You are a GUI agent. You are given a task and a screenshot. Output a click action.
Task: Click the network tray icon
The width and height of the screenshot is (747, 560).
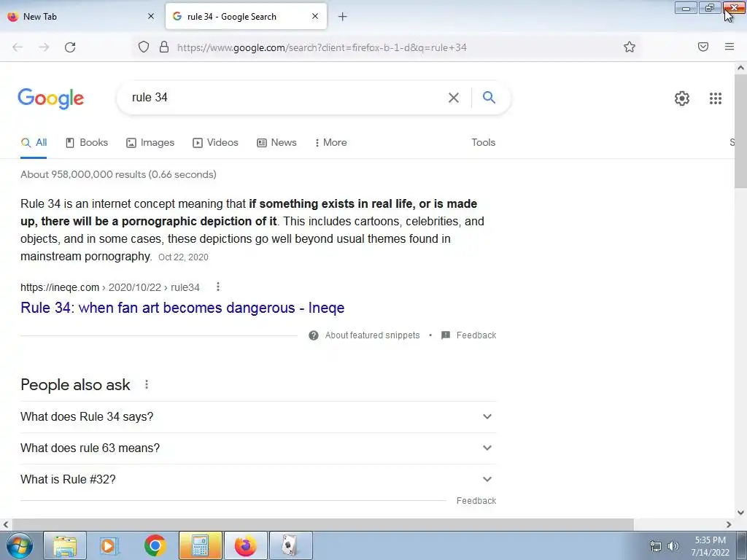656,546
